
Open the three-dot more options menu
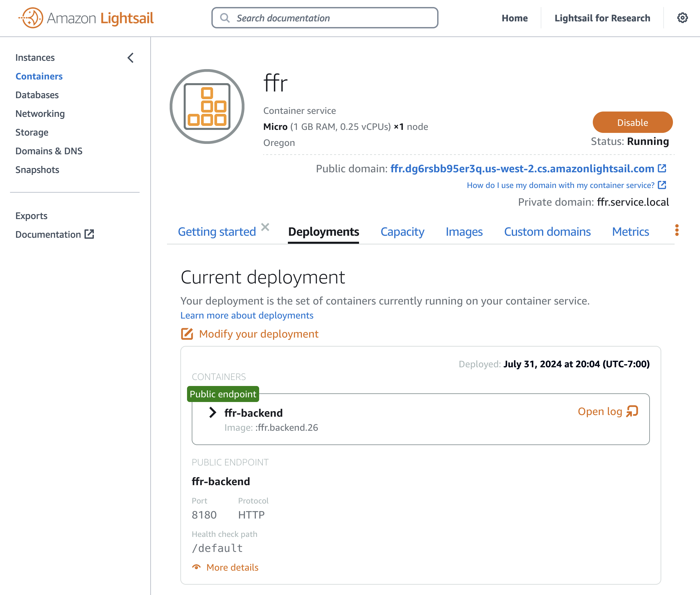tap(677, 230)
